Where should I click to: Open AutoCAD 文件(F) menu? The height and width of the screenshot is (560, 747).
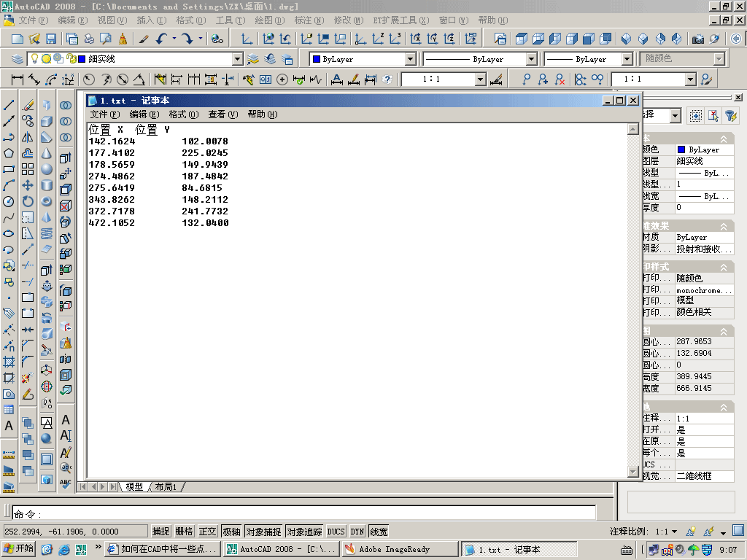[34, 20]
